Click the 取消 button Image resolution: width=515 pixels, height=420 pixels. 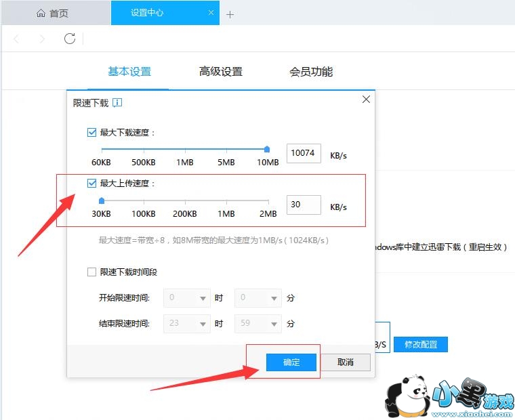click(x=345, y=362)
